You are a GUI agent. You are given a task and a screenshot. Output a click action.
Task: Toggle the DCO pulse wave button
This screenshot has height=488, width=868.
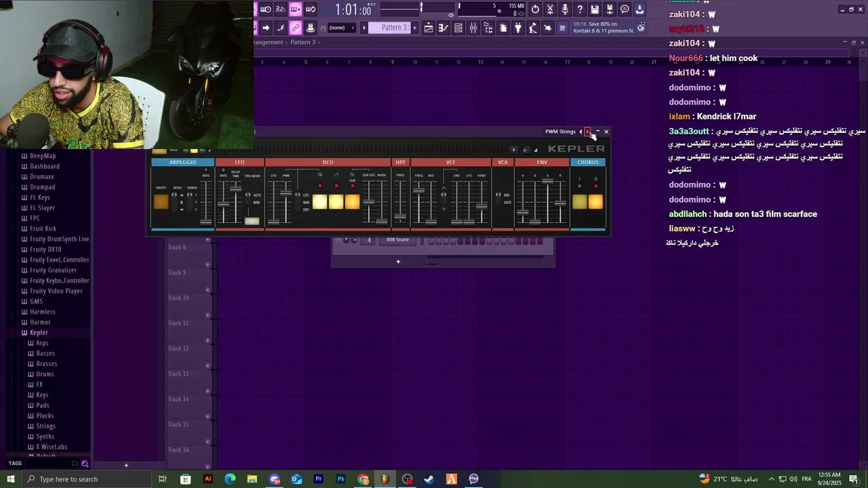[319, 201]
